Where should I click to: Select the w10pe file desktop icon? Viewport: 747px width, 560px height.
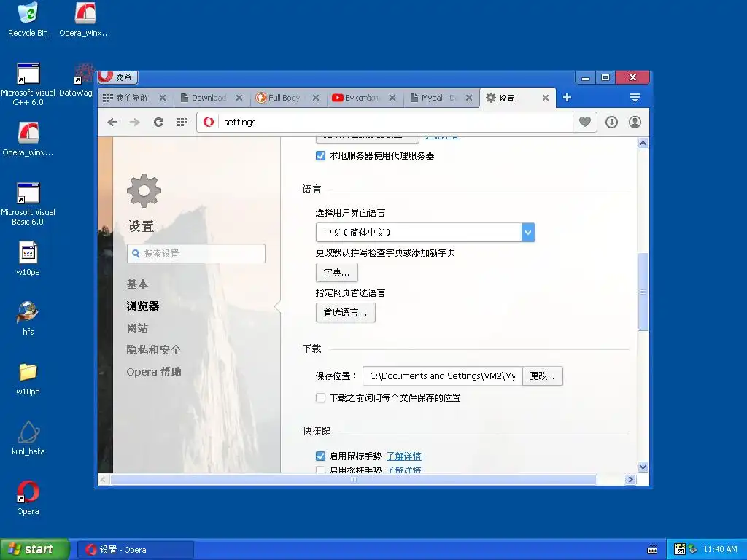(28, 259)
